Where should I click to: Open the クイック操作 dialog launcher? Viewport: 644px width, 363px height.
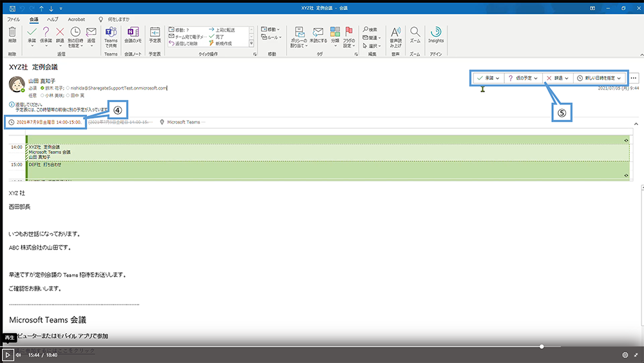click(x=254, y=54)
